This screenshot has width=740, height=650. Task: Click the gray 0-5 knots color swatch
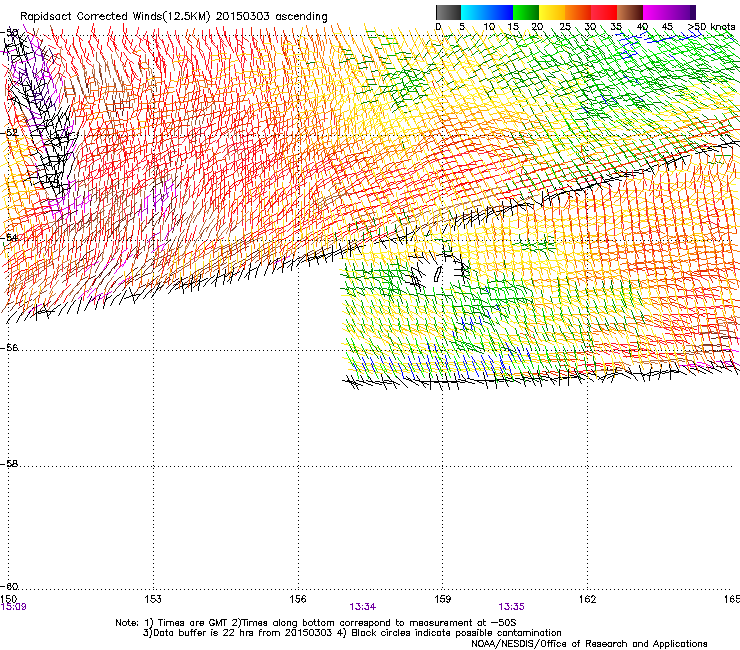448,12
